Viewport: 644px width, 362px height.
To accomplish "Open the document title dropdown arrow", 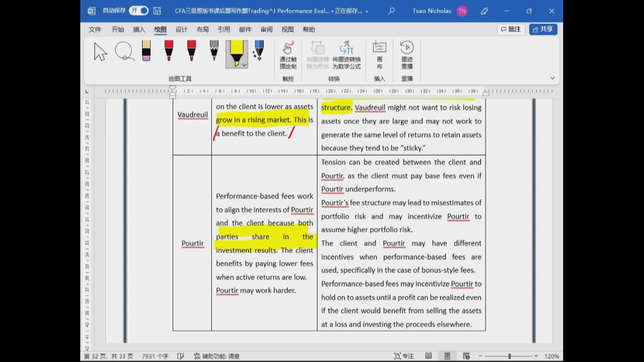I will 367,11.
